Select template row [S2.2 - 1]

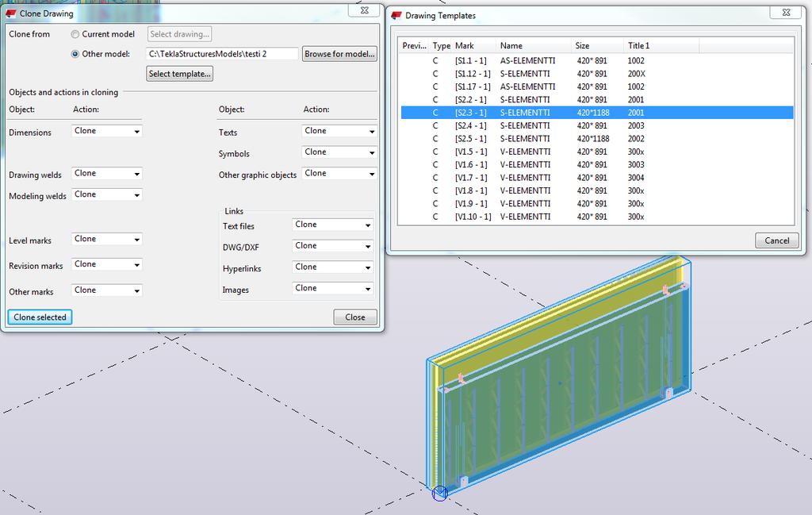click(x=597, y=99)
